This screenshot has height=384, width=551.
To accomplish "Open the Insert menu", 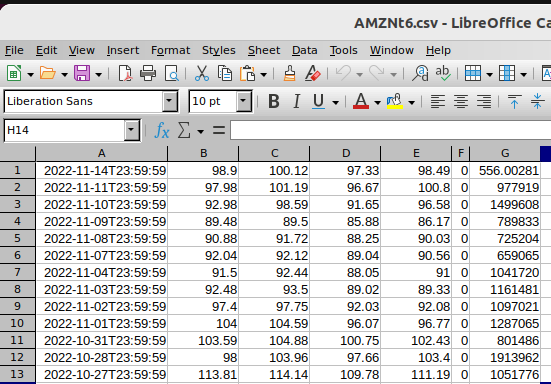I will click(123, 50).
